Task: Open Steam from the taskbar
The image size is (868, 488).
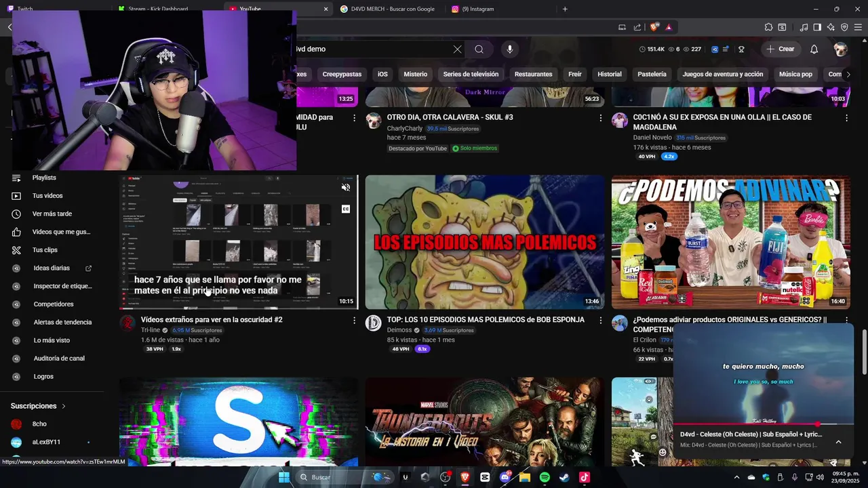Action: [x=564, y=477]
